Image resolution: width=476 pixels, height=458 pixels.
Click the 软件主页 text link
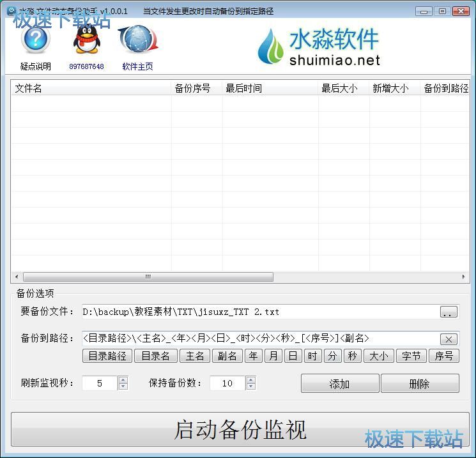[x=137, y=66]
